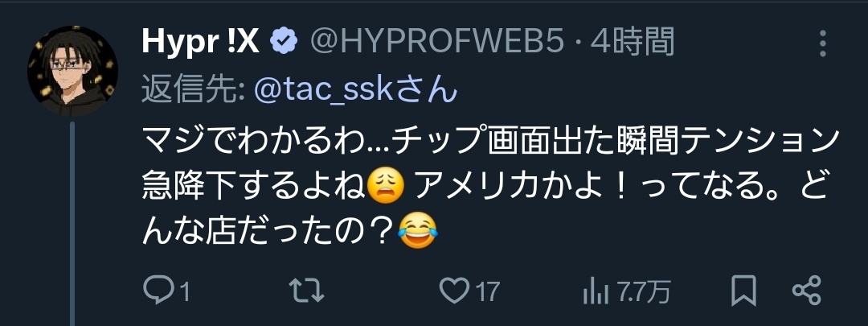Open the @HYPROFWEB5 handle
Viewport: 868px width, 326px height.
(x=436, y=42)
